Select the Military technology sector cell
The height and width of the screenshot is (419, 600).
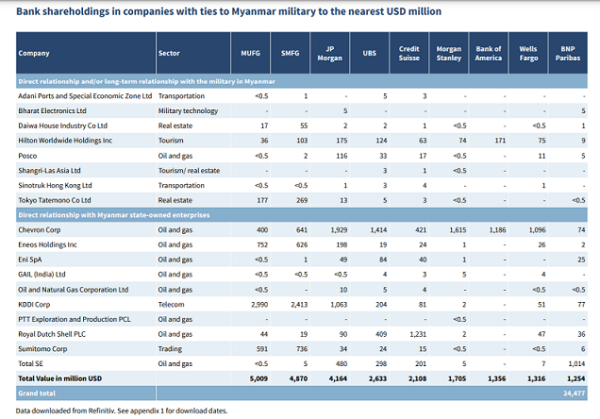[x=188, y=111]
